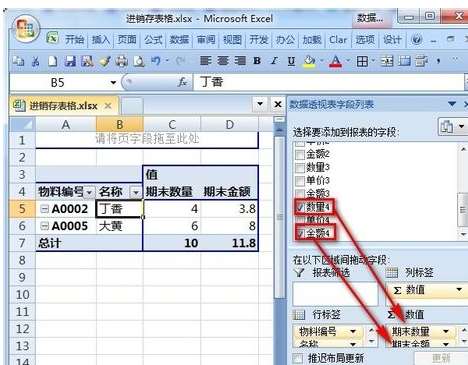
Task: Uncheck the 数量4 field checkbox
Action: [300, 207]
